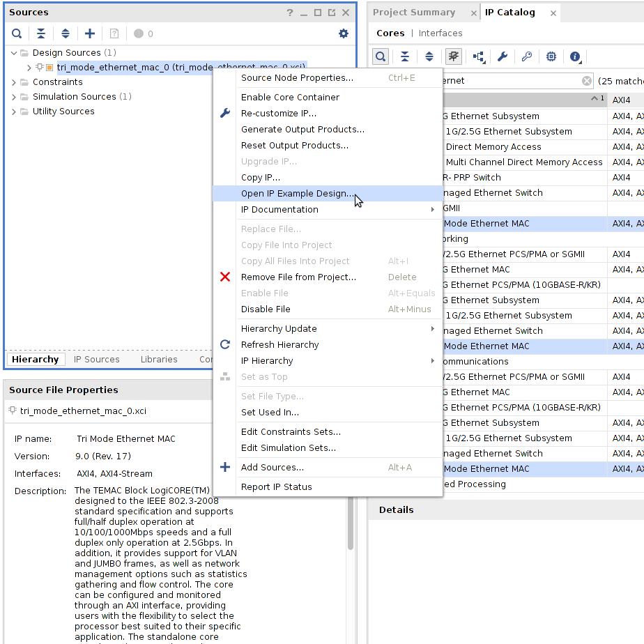This screenshot has width=644, height=644.
Task: Close the Project Summary tab
Action: click(473, 13)
